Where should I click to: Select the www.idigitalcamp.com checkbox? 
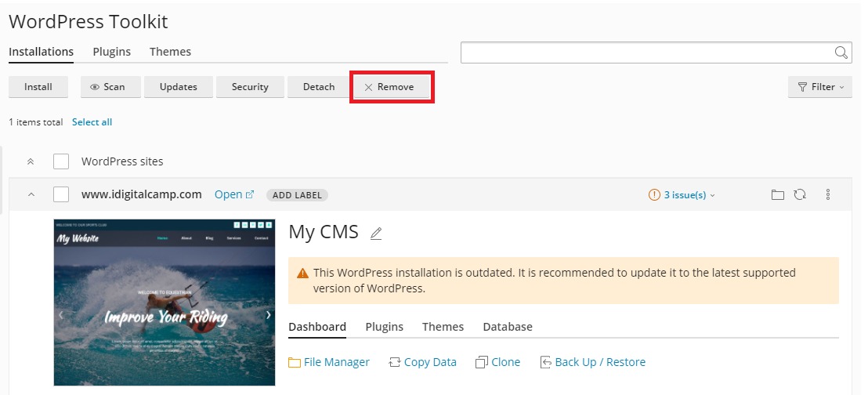tap(61, 194)
